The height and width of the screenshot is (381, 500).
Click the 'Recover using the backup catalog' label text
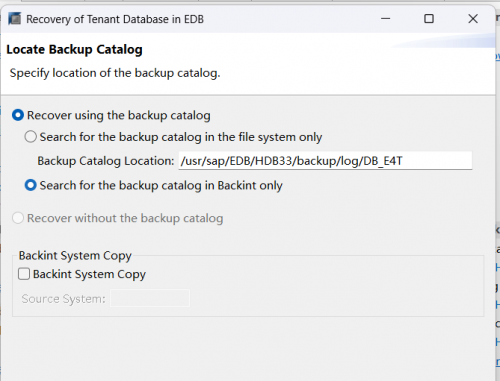coord(119,115)
